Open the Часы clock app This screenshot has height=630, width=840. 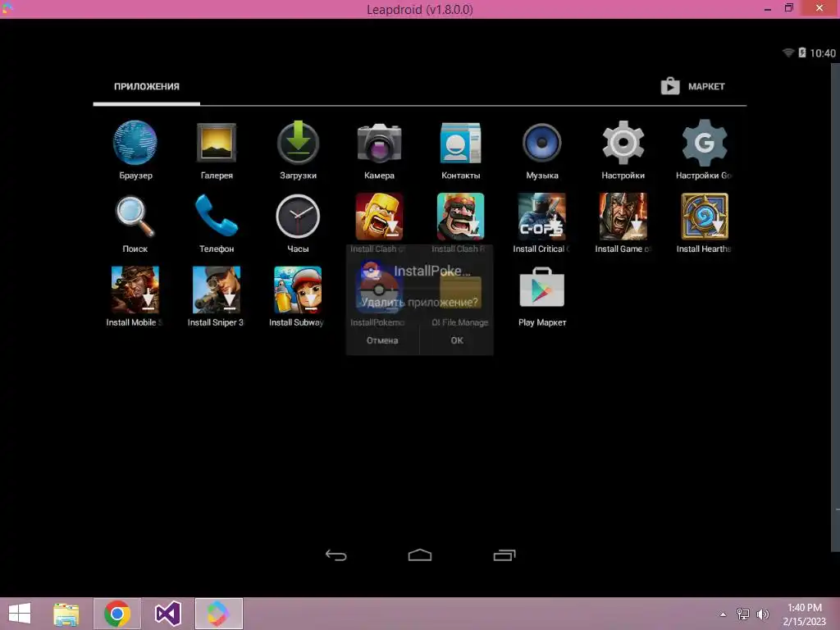298,217
